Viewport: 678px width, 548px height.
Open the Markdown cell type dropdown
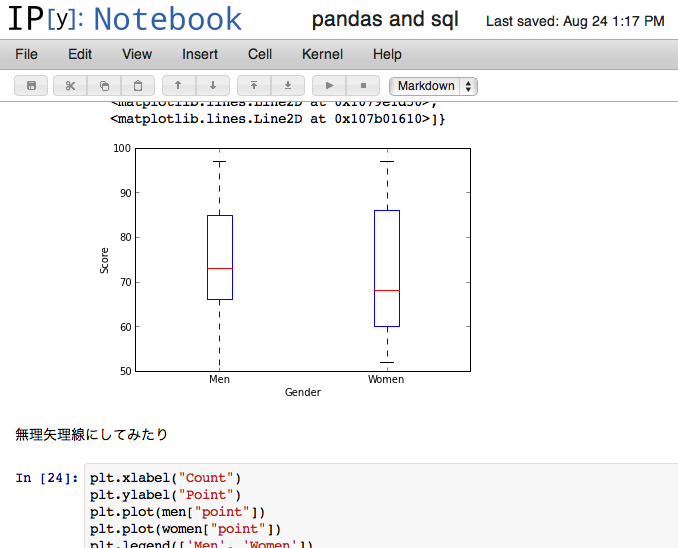point(433,86)
